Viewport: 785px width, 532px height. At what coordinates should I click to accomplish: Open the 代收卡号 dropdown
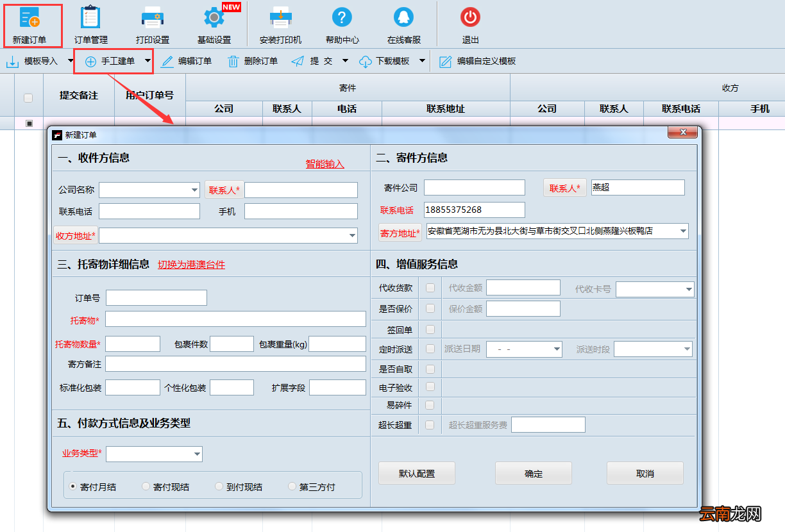pos(688,290)
